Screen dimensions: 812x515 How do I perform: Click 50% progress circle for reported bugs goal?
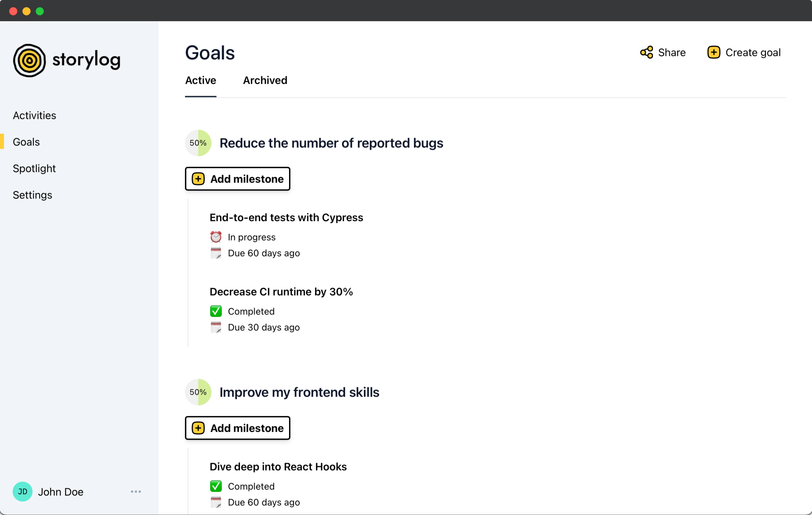(x=198, y=143)
